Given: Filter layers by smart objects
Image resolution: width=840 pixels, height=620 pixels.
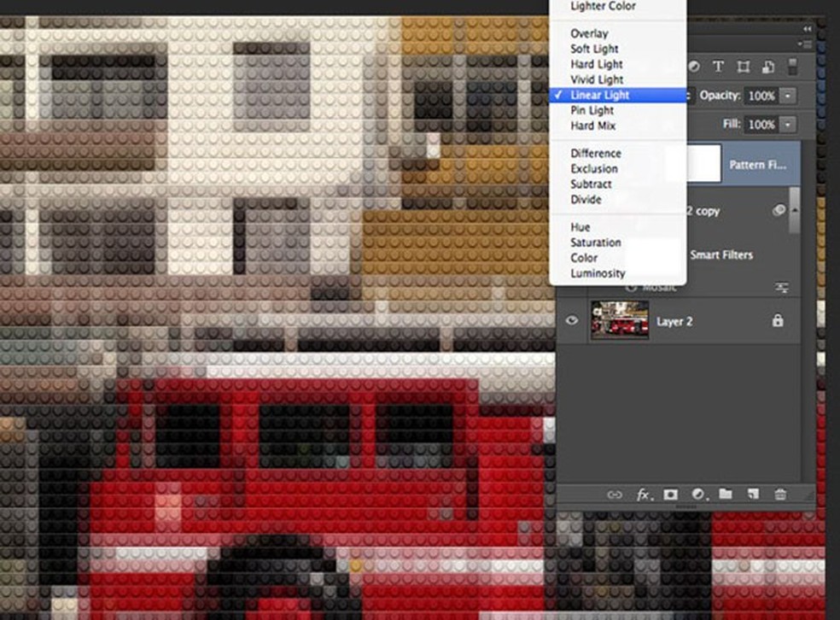Looking at the screenshot, I should click(x=768, y=67).
